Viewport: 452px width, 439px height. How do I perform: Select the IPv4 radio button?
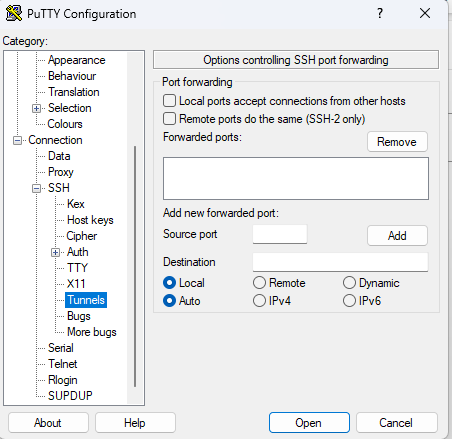pos(259,301)
